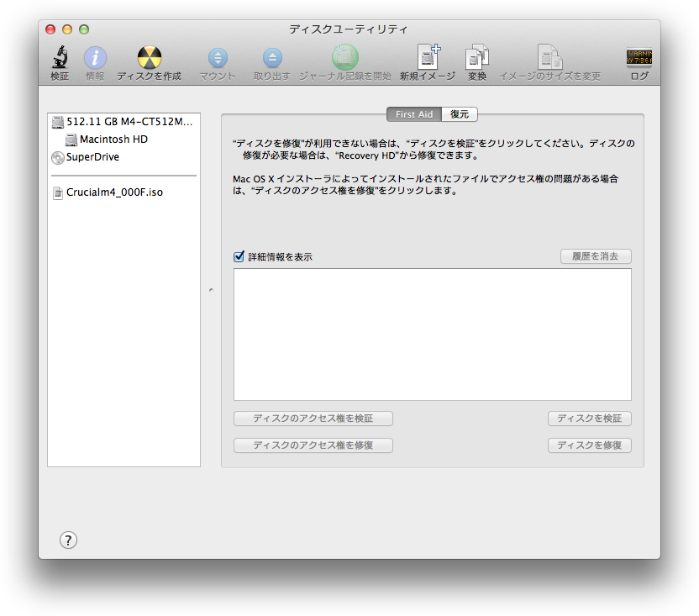
Task: Open the 情報 info toolbar icon
Action: point(95,57)
